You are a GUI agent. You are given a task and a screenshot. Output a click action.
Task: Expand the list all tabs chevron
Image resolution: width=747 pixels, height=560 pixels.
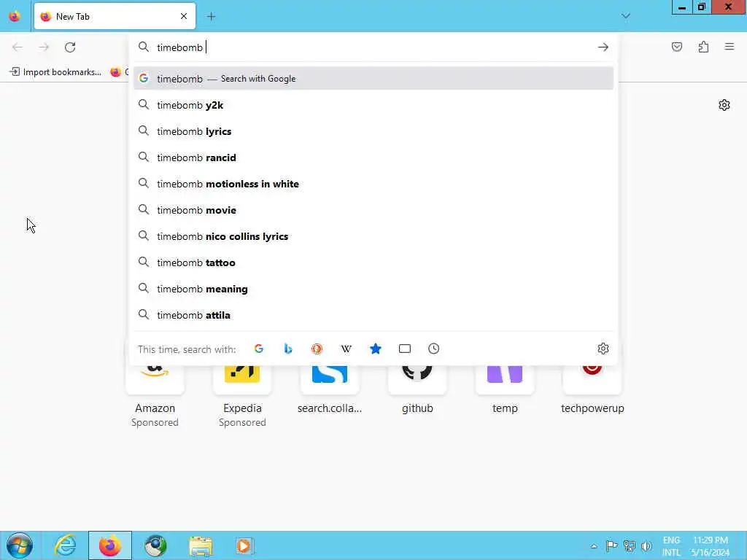click(x=626, y=16)
